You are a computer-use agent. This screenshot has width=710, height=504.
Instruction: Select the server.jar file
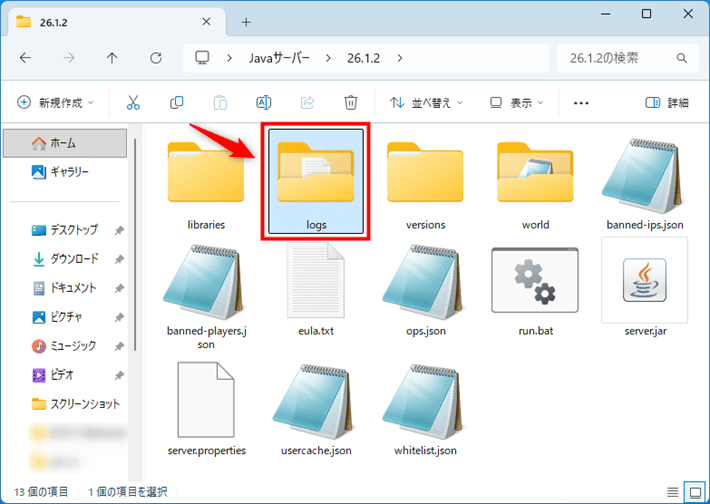(645, 288)
